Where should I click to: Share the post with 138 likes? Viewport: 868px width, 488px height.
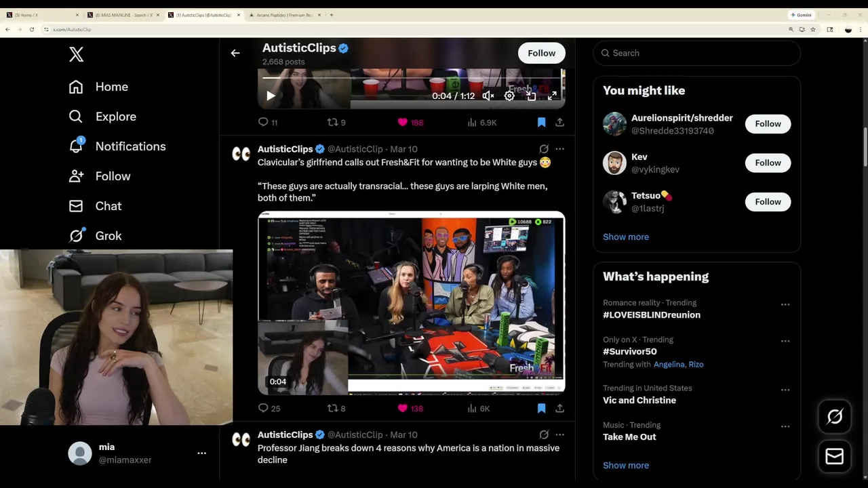559,409
